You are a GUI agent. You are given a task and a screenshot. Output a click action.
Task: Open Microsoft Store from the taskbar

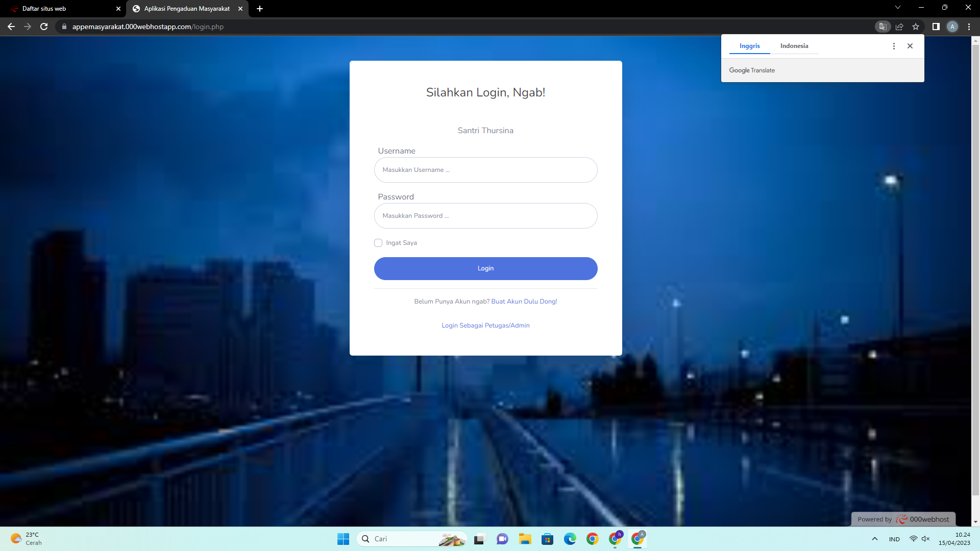coord(547,539)
